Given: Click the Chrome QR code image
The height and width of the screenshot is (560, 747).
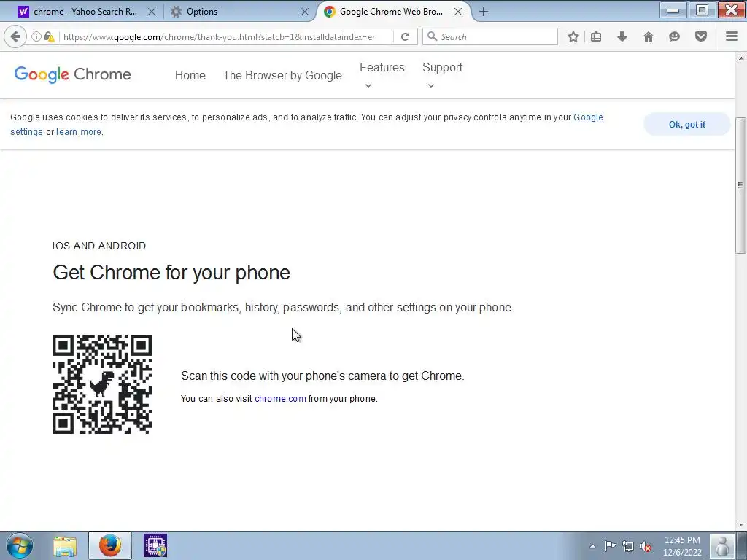Looking at the screenshot, I should tap(102, 384).
